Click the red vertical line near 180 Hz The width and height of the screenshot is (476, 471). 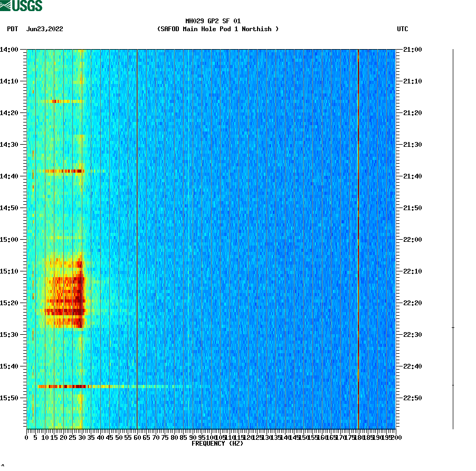[x=358, y=238]
